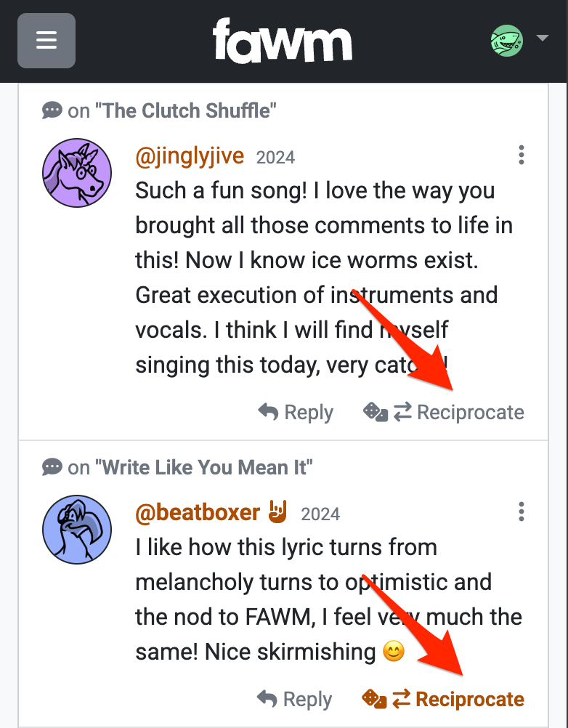568x728 pixels.
Task: Click beatboxer's avatar picture
Action: pos(76,529)
